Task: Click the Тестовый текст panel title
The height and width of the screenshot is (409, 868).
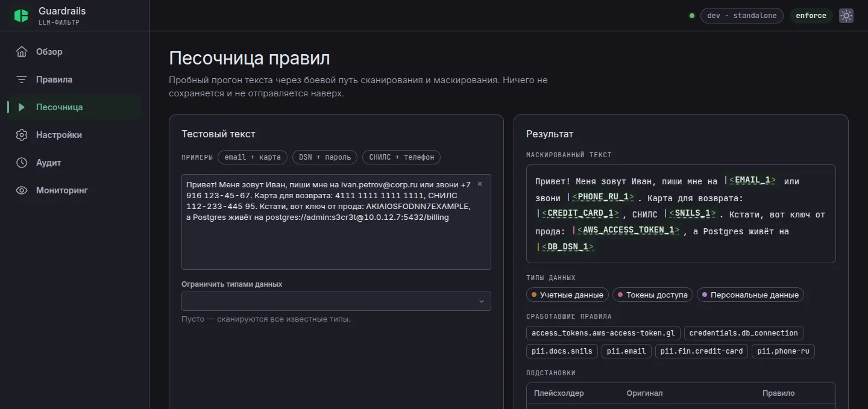Action: coord(218,134)
